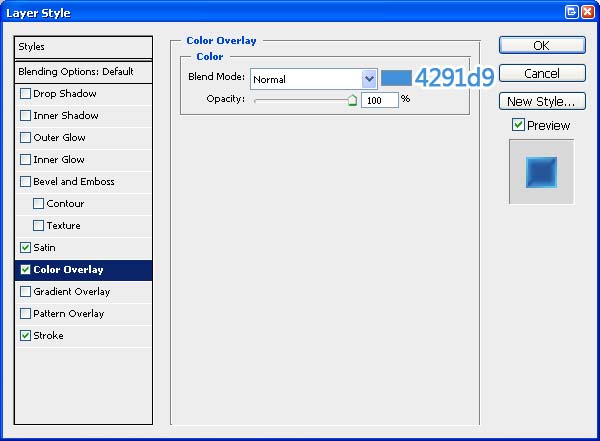The height and width of the screenshot is (441, 600).
Task: Click the Opacity percentage field
Action: pos(380,100)
